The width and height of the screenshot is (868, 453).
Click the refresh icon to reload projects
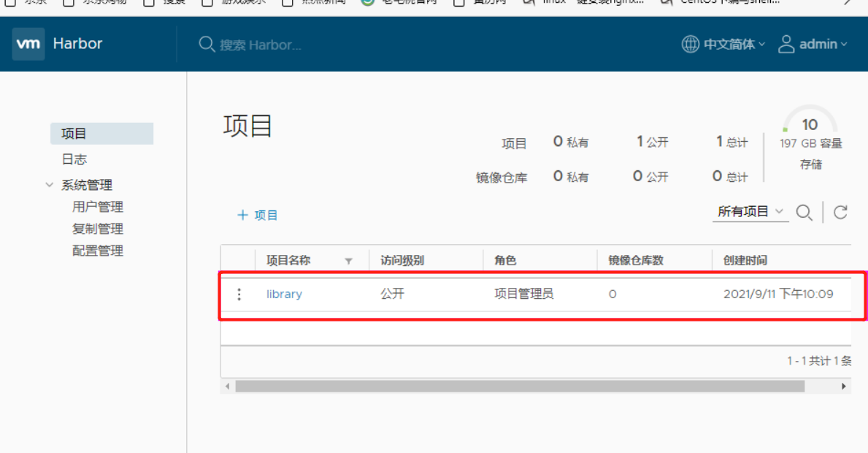[841, 212]
